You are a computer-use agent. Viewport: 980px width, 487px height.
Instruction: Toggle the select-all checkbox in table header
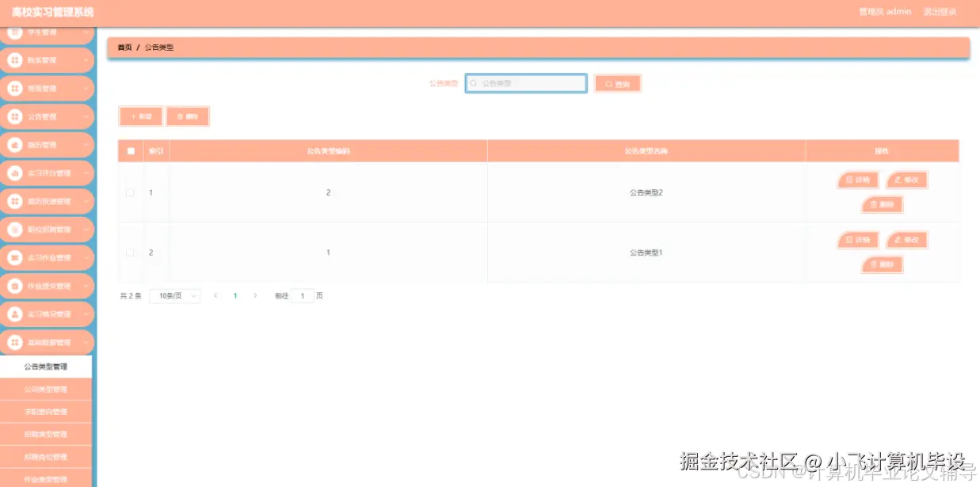[131, 151]
